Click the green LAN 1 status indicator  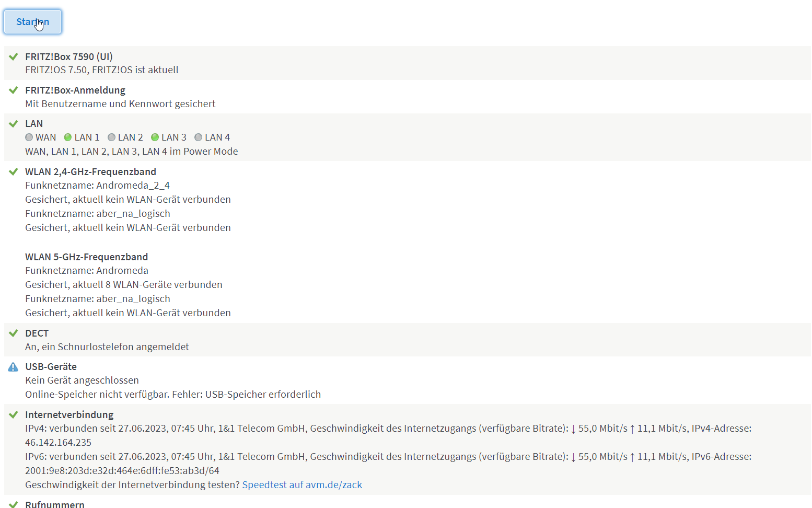click(x=68, y=137)
